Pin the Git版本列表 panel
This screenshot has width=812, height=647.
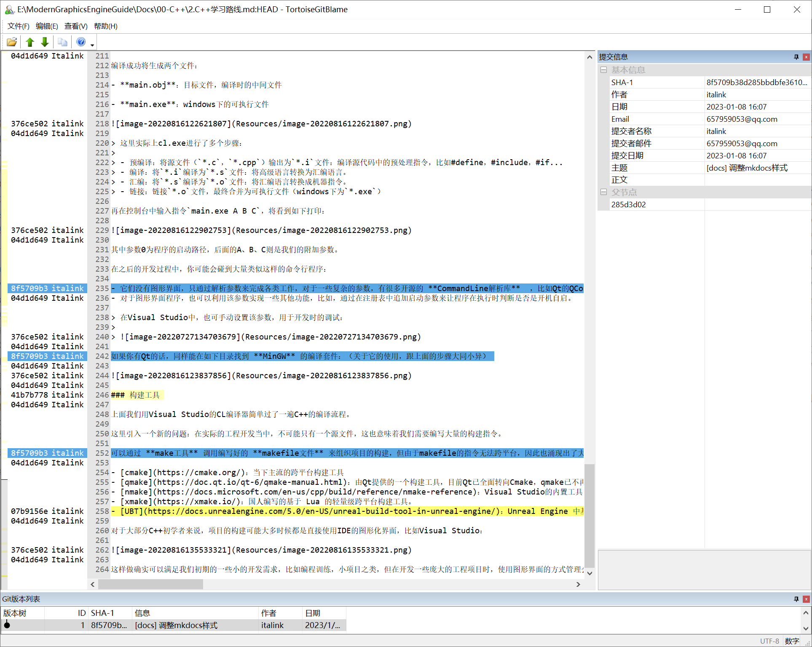click(x=796, y=599)
